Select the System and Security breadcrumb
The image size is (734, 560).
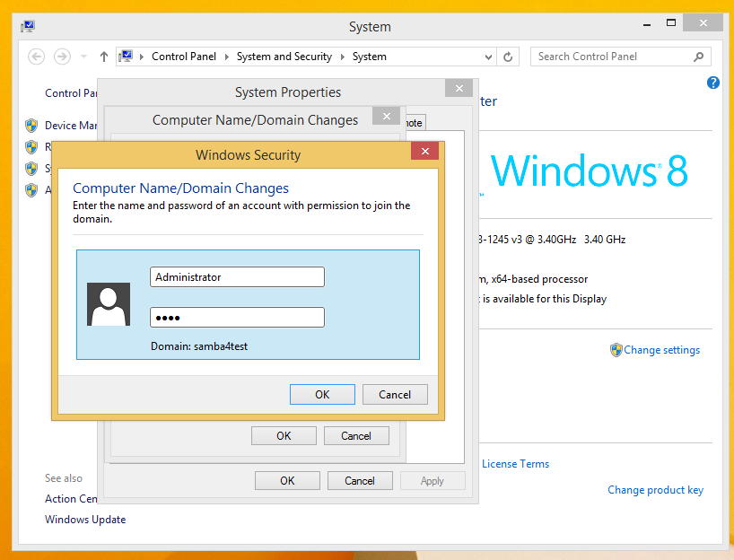[284, 57]
